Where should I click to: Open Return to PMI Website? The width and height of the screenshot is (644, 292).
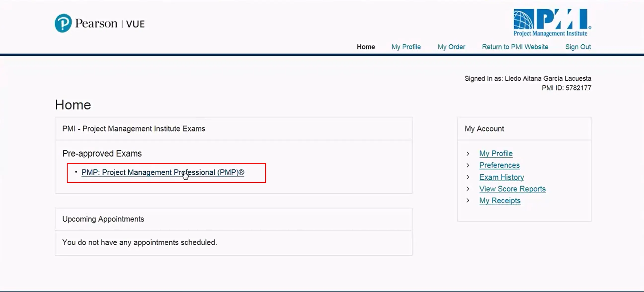515,47
